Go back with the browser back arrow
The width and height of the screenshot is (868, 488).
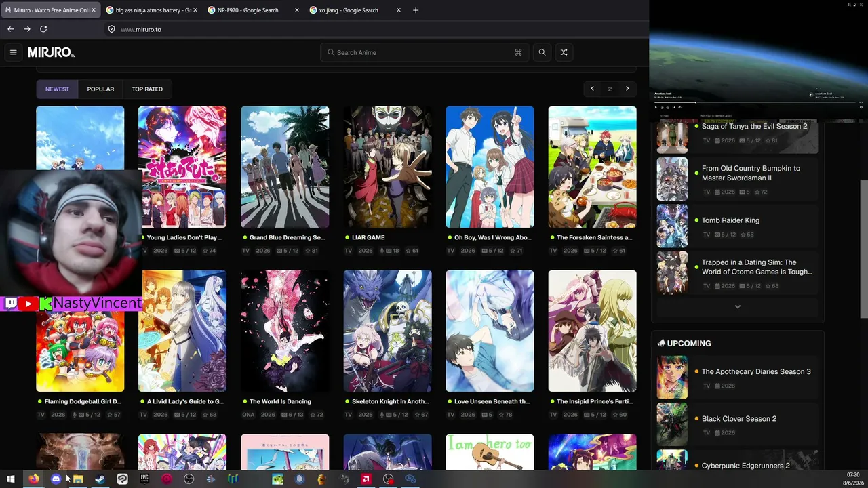(x=11, y=29)
